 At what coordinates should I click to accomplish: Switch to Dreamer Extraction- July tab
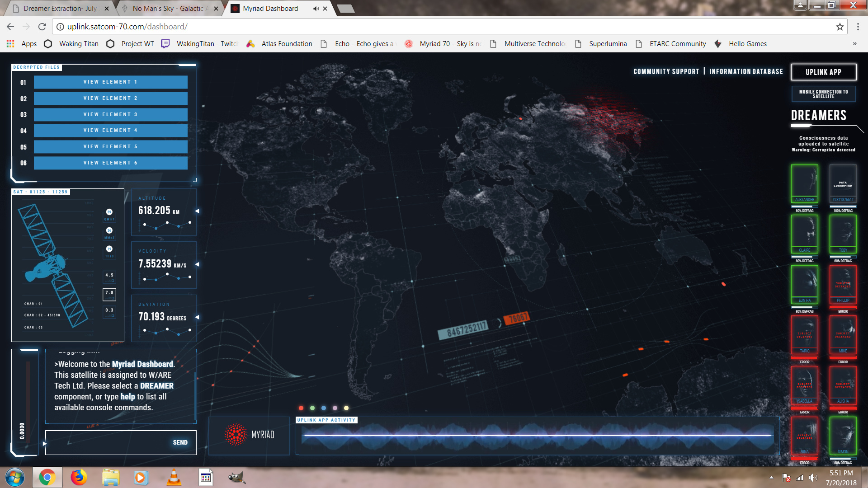[60, 9]
